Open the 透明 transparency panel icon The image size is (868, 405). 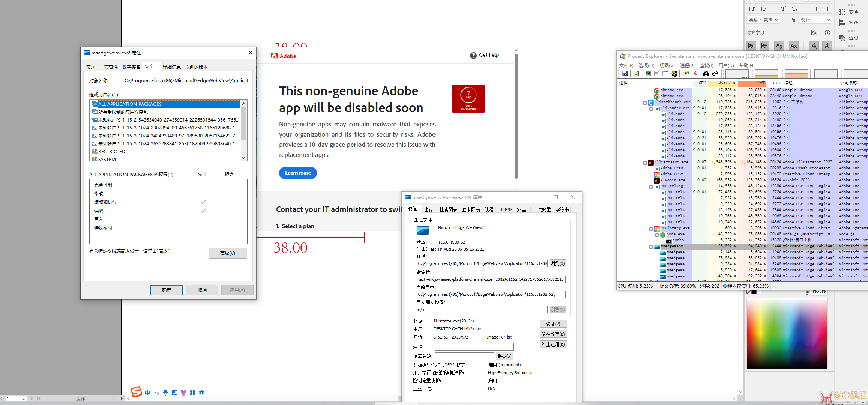click(x=842, y=38)
